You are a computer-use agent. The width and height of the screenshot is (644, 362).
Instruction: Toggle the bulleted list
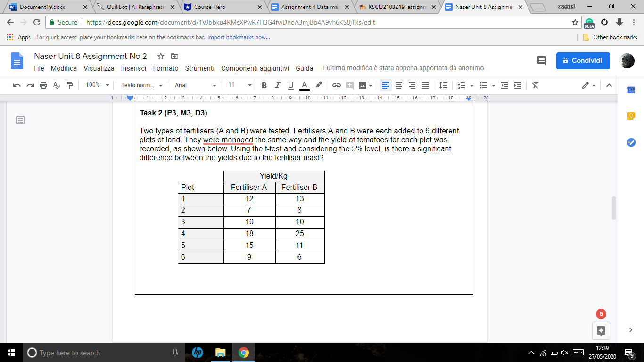click(484, 85)
